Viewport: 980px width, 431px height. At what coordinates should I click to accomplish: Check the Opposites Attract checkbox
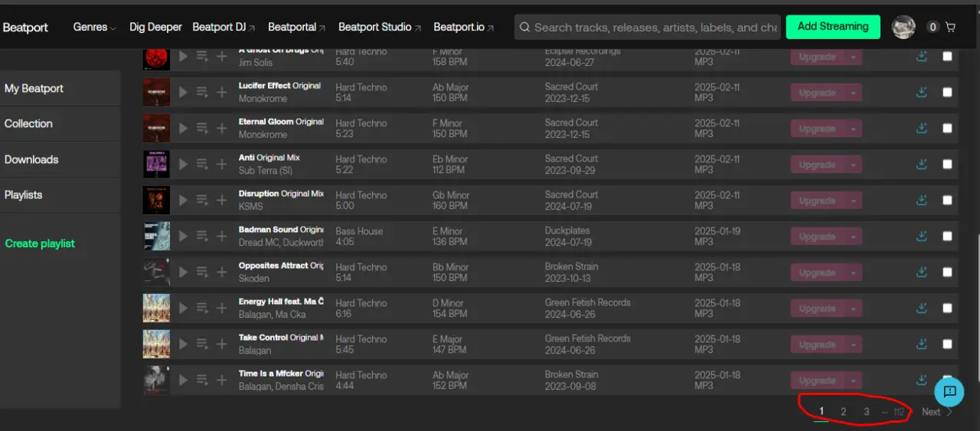(947, 272)
